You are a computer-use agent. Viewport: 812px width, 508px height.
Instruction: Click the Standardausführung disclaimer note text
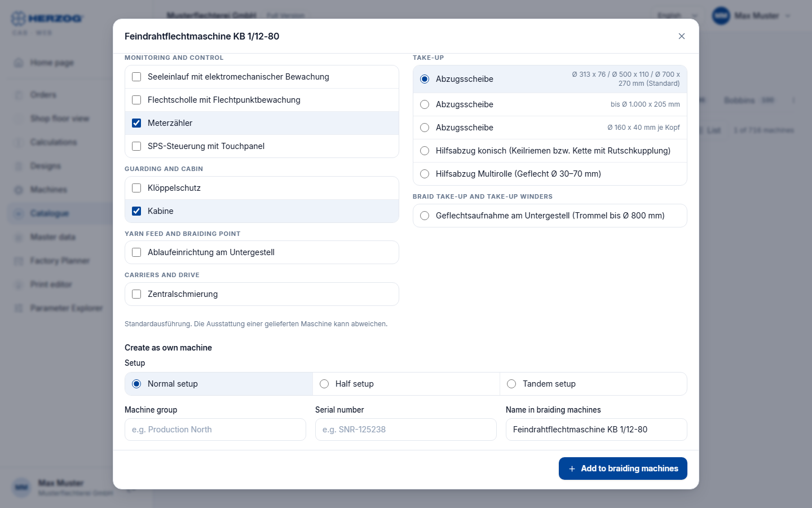point(256,324)
